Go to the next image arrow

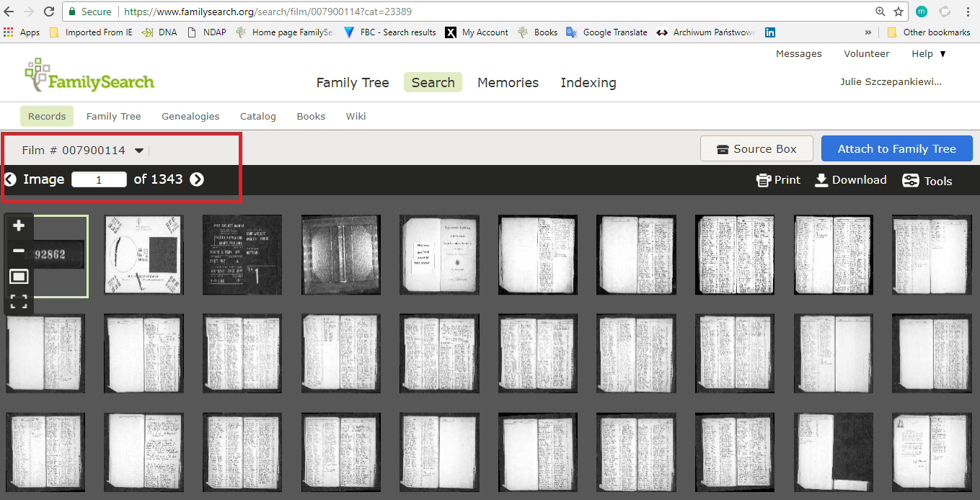coord(197,179)
